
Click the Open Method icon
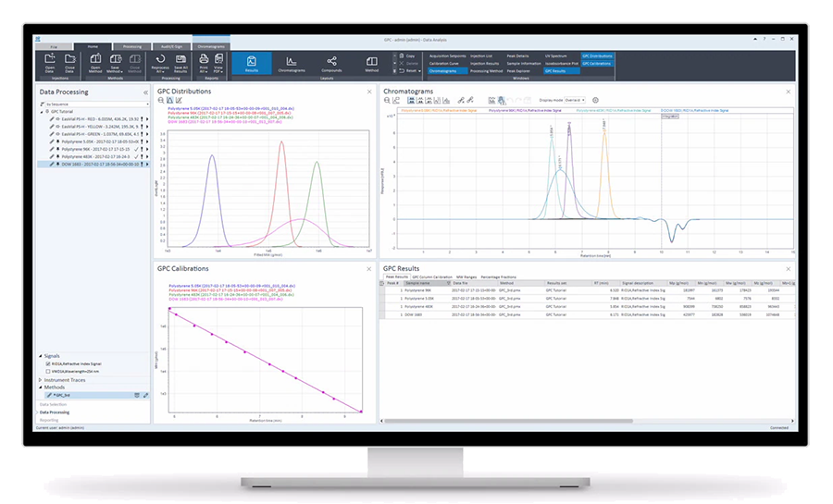[95, 60]
